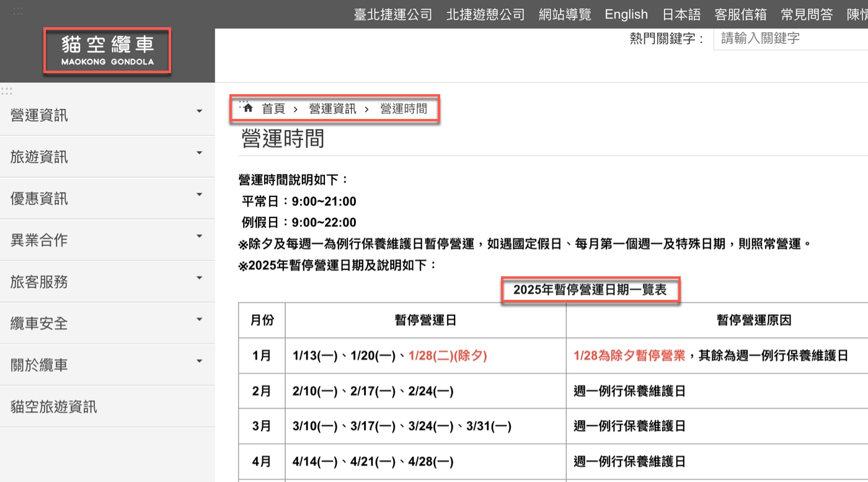Image resolution: width=868 pixels, height=482 pixels.
Task: Expand the 旅客服務 dropdown arrow
Action: coord(199,278)
